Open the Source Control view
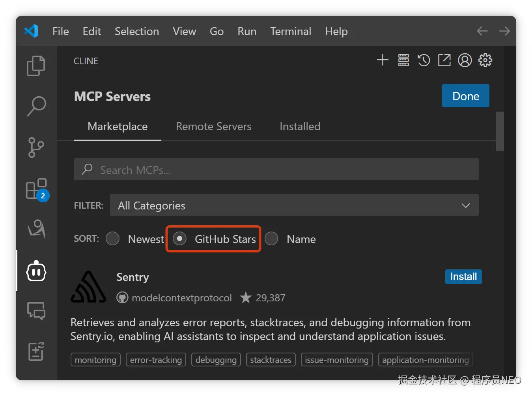 coord(36,147)
